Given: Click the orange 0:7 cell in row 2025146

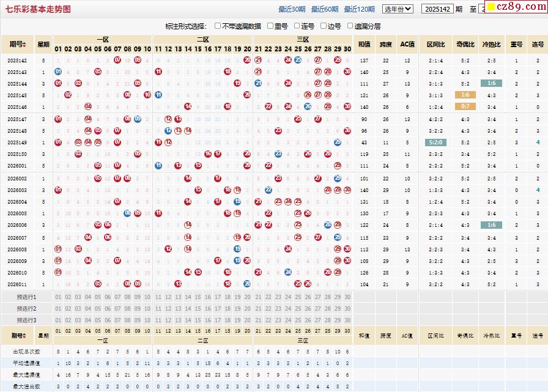Looking at the screenshot, I should click(465, 106).
